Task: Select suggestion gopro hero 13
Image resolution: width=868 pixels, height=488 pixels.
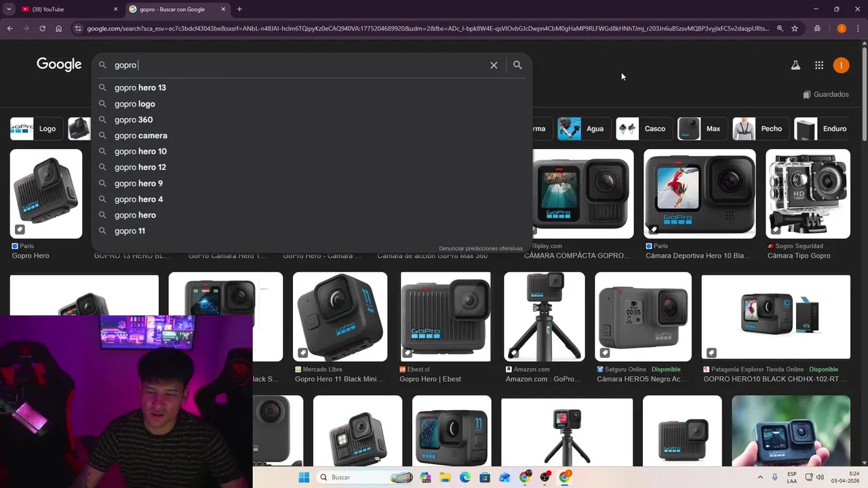Action: 312,87
